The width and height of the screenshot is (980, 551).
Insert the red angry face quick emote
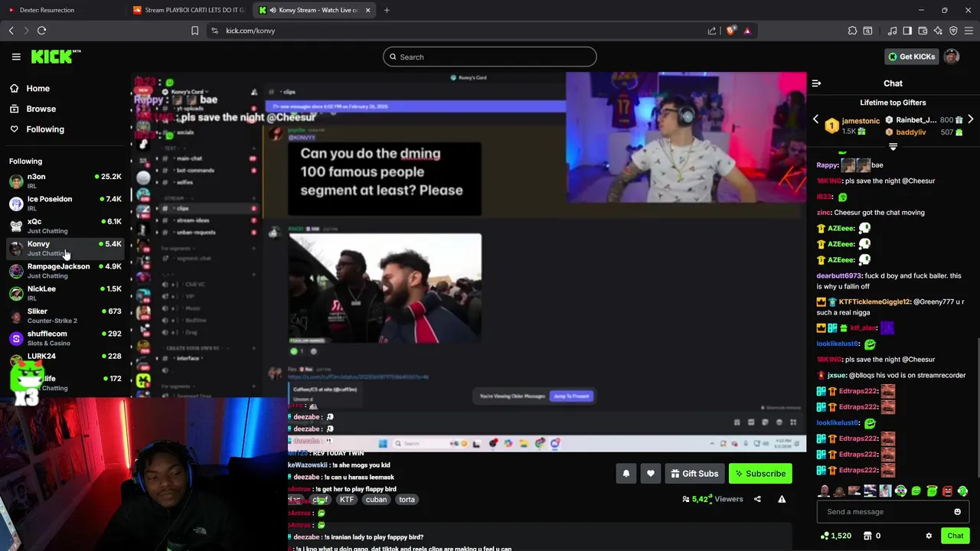(x=947, y=491)
